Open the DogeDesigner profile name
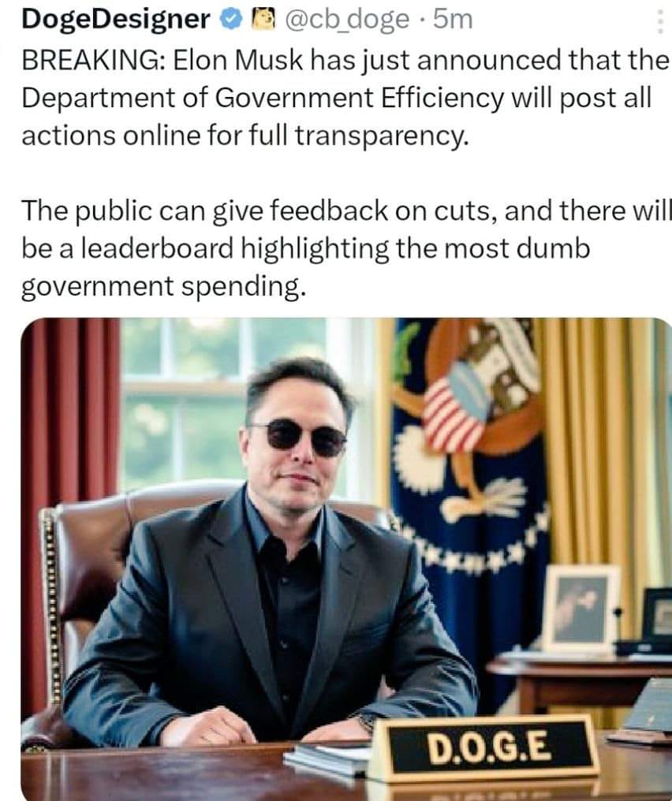Viewport: 672px width, 801px height. [x=115, y=20]
